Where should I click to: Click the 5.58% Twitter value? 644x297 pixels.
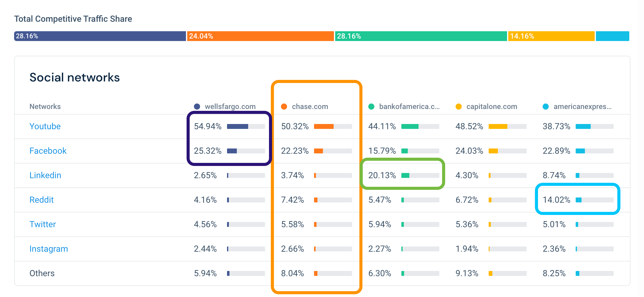pos(293,224)
